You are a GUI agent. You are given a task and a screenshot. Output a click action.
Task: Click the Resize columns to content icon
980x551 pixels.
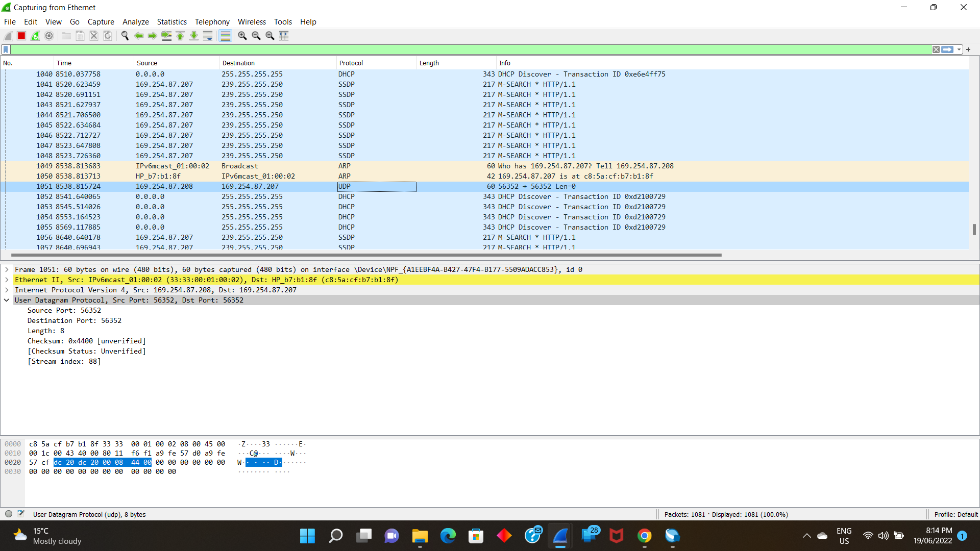284,36
